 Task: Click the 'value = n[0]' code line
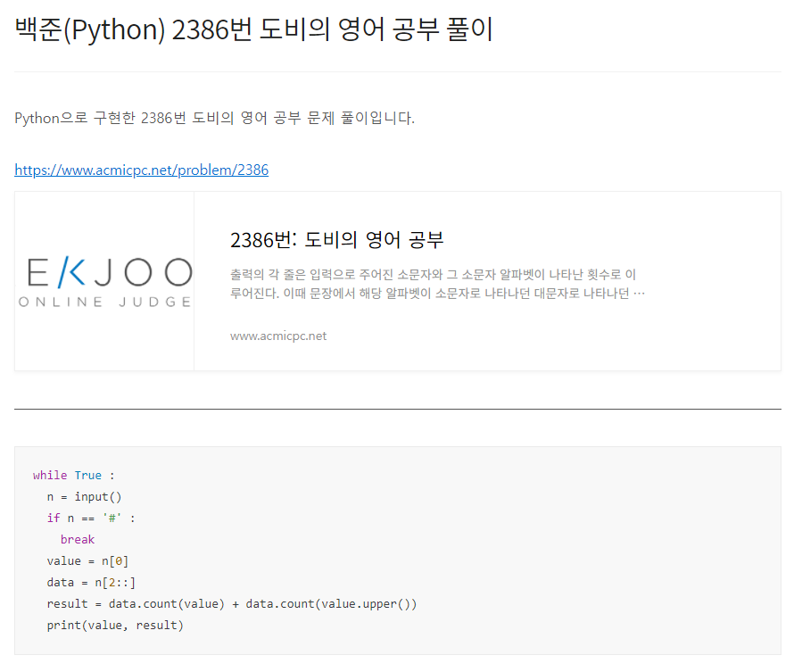click(x=87, y=561)
